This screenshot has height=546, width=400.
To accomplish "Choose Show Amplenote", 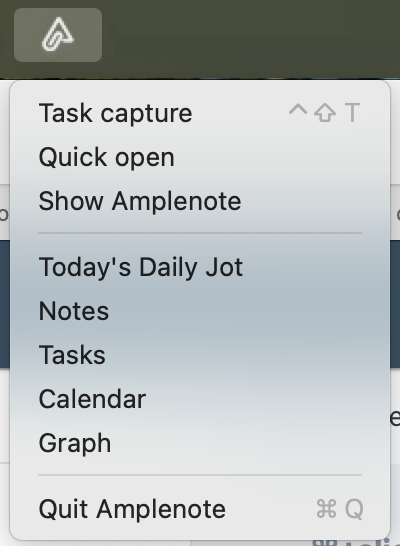I will coord(200,201).
